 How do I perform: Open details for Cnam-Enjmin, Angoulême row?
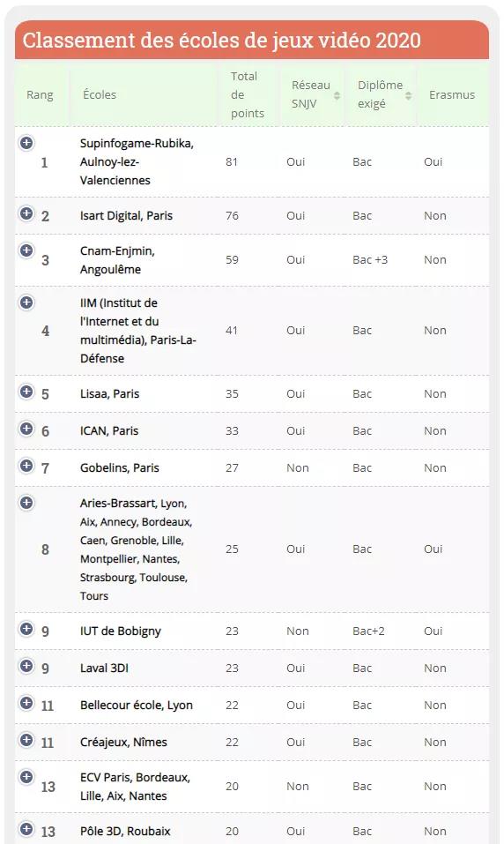tap(26, 250)
